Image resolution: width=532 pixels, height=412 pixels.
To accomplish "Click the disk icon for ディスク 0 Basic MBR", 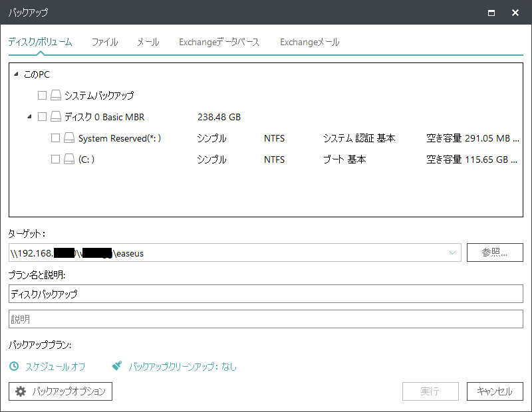I will pos(56,117).
